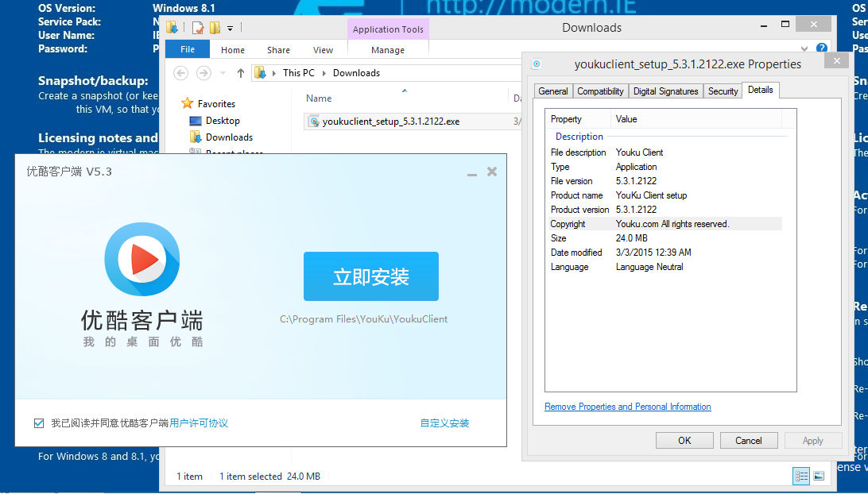Switch to large icons view in status bar
The width and height of the screenshot is (868, 494).
click(x=819, y=476)
